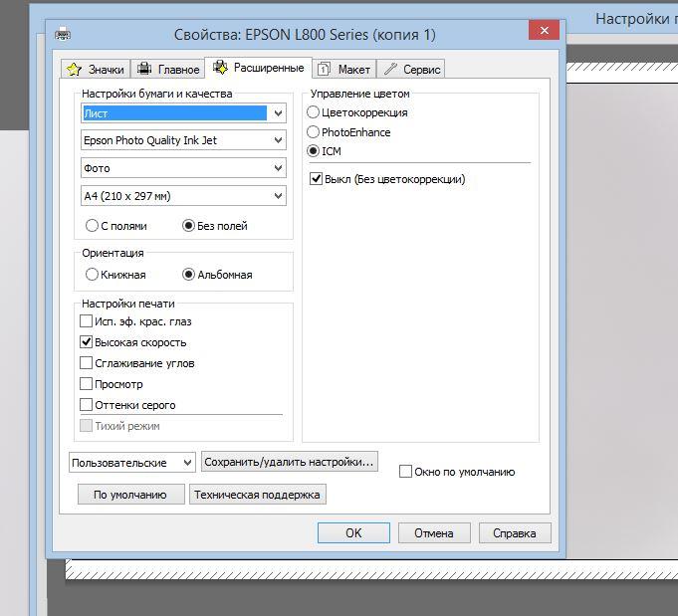Select the Расширенные tab label
The width and height of the screenshot is (678, 616).
269,68
